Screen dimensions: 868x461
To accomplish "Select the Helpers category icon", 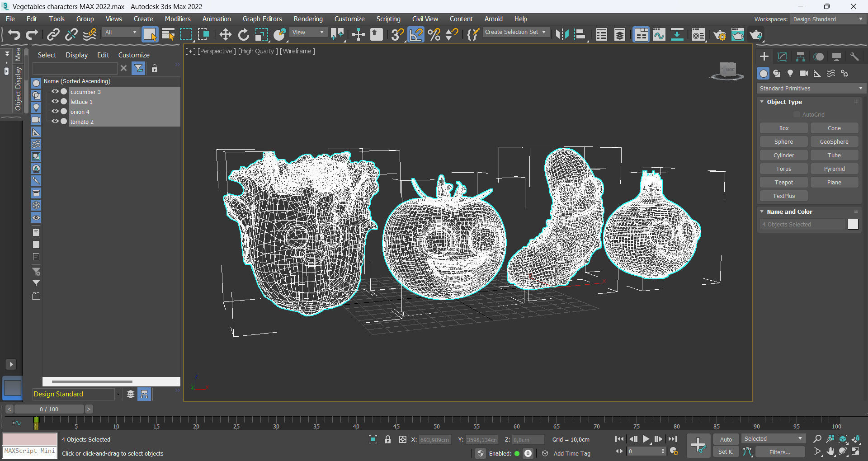I will click(817, 73).
